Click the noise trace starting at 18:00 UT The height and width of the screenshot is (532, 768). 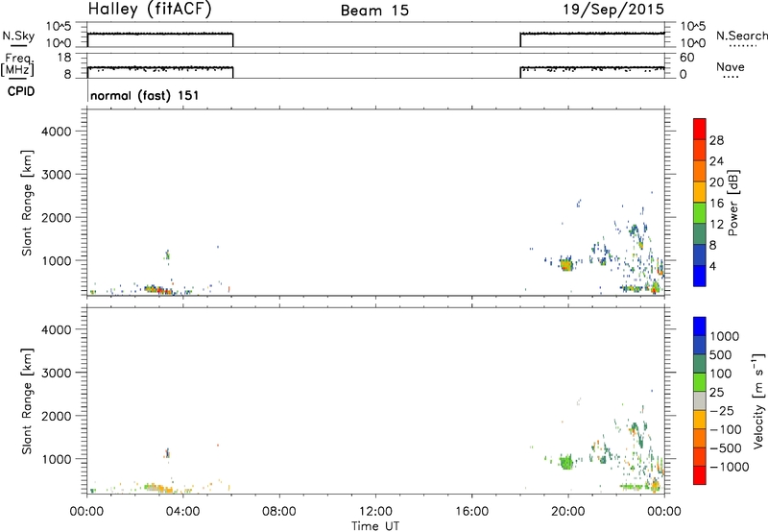tap(592, 34)
